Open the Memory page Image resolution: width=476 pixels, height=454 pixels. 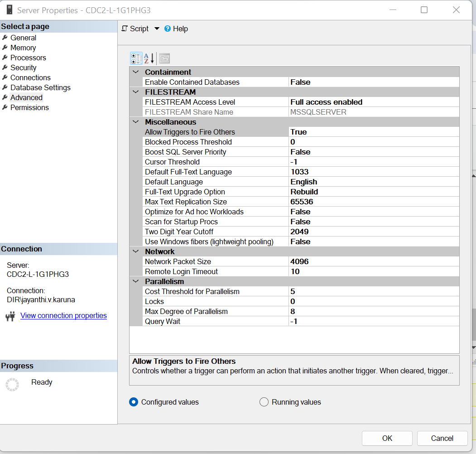(x=23, y=48)
